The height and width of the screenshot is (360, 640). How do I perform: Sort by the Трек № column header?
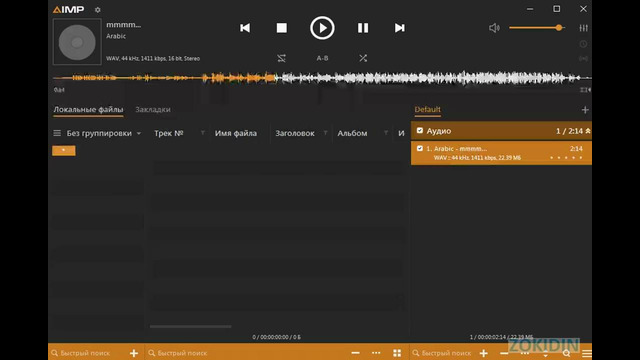tap(169, 133)
